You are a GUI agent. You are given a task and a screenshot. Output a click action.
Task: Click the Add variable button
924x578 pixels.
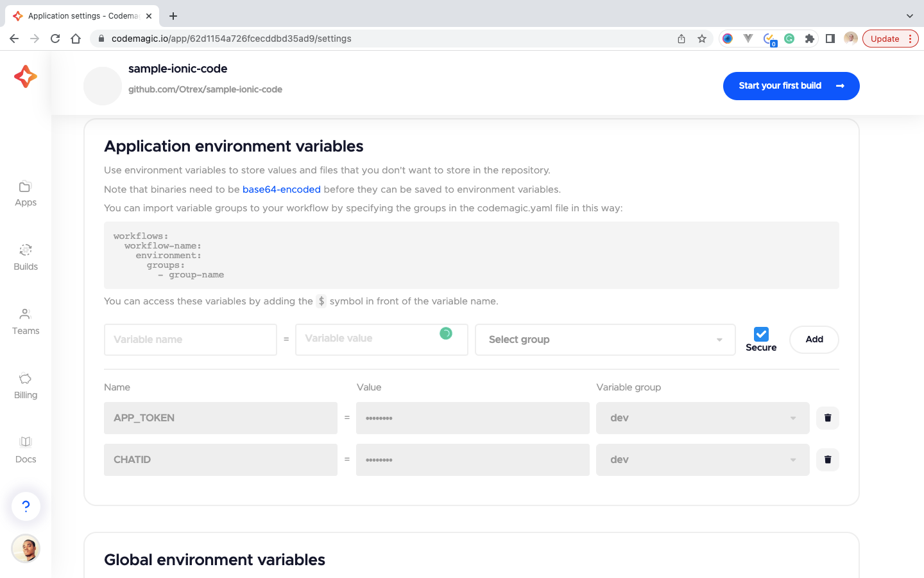pos(814,340)
